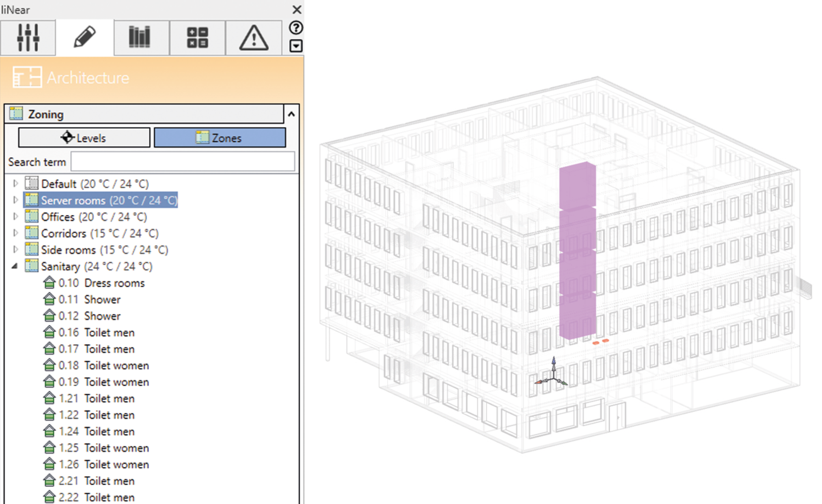
Task: Click the Offices zone icon
Action: [32, 217]
